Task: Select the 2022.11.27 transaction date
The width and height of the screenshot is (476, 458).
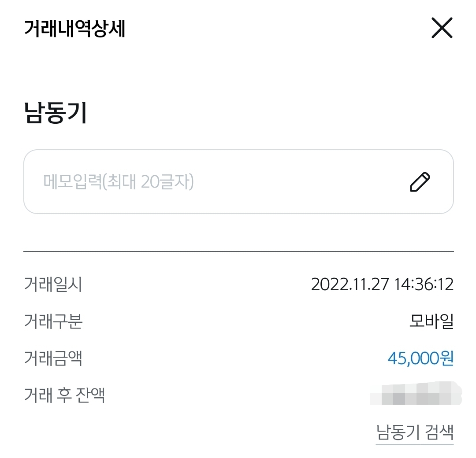Action: coord(350,284)
